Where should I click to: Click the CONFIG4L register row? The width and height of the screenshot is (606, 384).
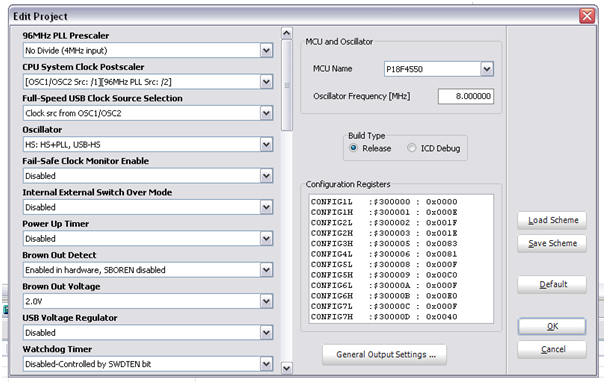tap(384, 254)
